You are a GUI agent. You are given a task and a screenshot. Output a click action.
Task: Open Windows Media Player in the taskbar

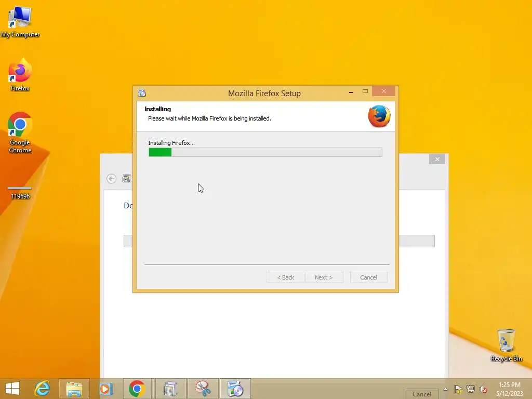click(x=105, y=389)
